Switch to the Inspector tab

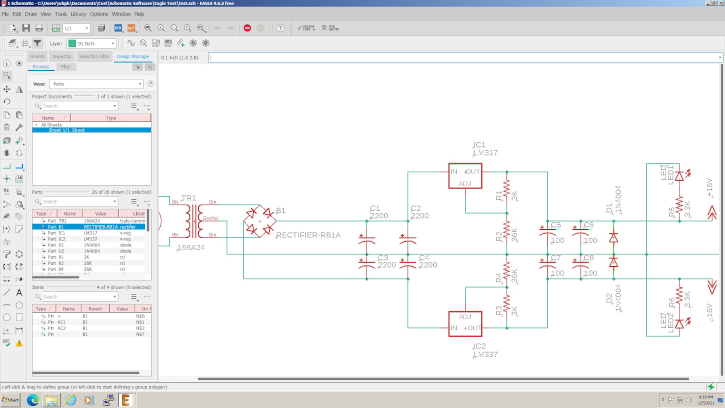click(x=62, y=56)
